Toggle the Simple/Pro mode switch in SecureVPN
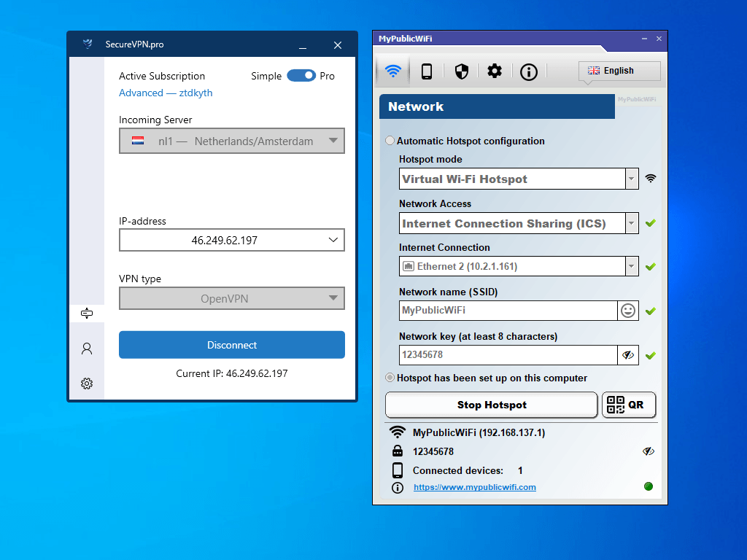This screenshot has height=560, width=747. (x=301, y=75)
